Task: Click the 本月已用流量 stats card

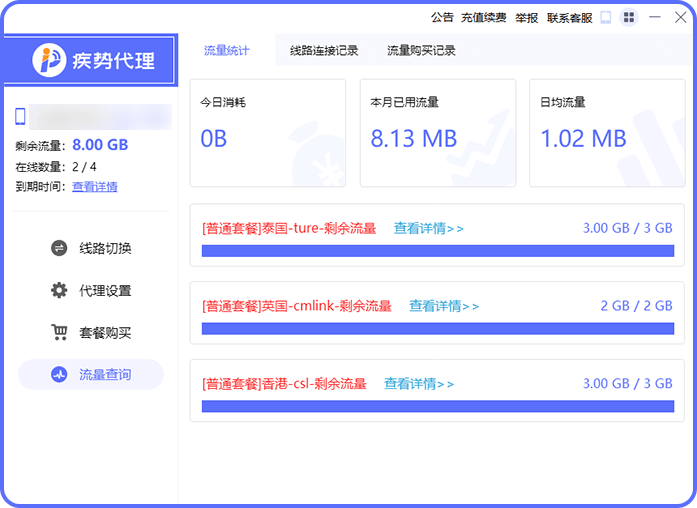Action: pos(437,133)
